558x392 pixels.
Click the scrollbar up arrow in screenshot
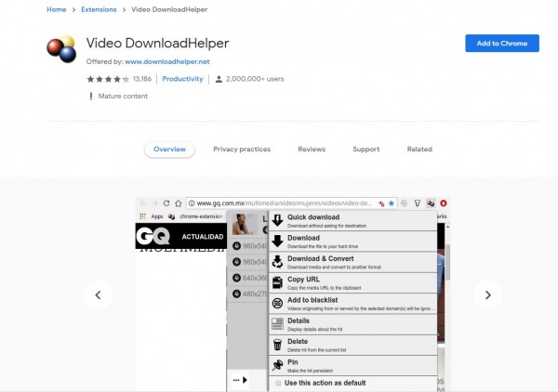coord(447,227)
